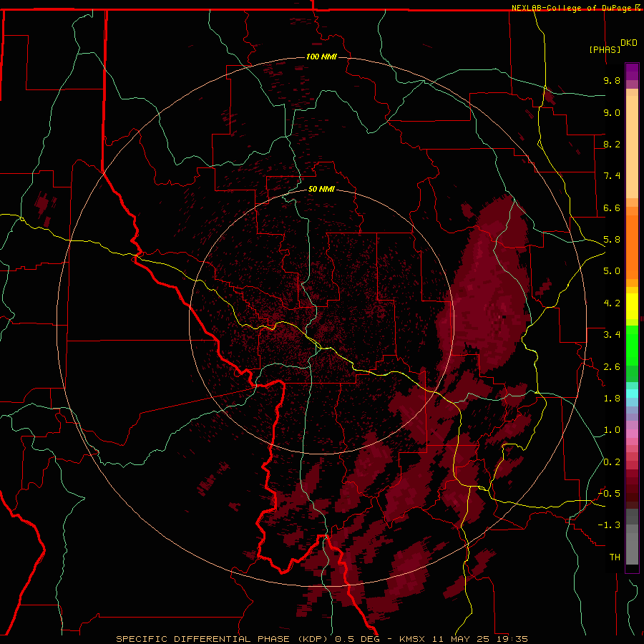Click the NEXLAB-College of DuPage credit text
This screenshot has width=644, height=644.
click(572, 8)
